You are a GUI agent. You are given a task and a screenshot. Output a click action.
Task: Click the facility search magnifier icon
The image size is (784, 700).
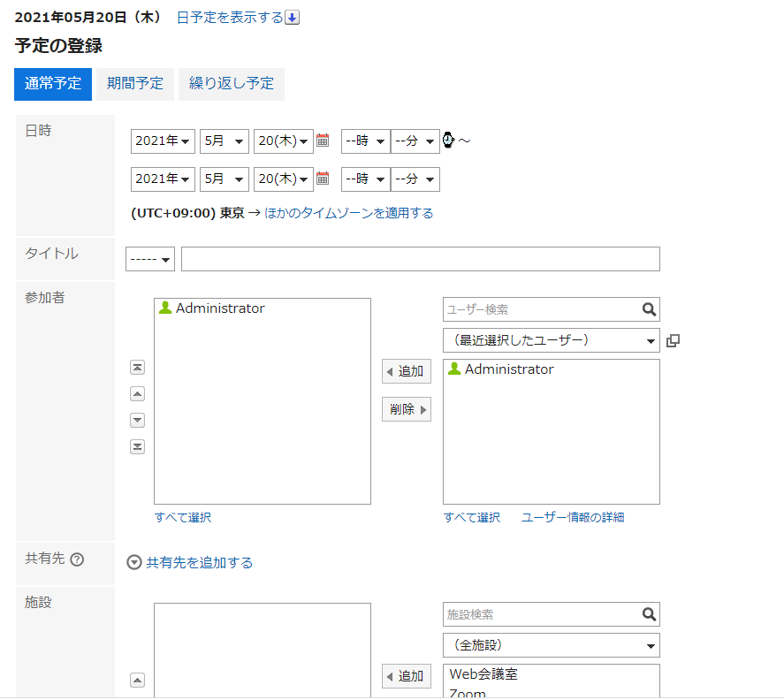point(649,614)
